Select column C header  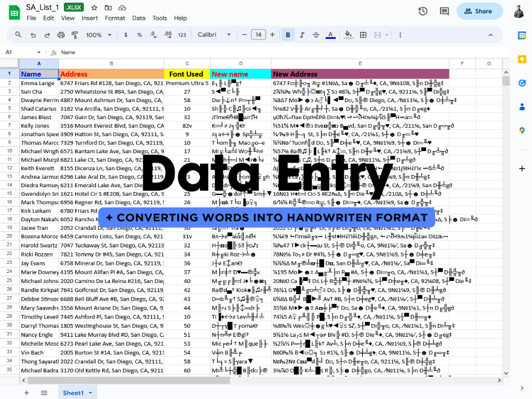point(187,63)
